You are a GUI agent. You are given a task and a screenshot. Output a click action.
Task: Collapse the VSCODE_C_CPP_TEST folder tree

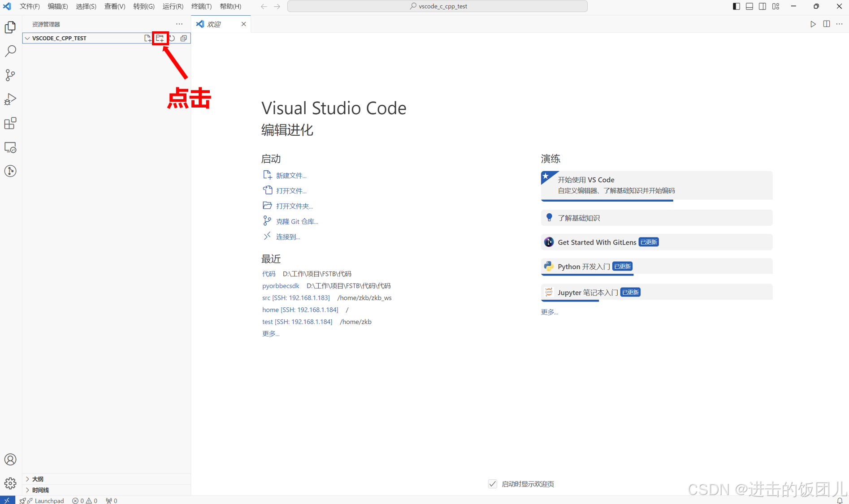(x=28, y=38)
